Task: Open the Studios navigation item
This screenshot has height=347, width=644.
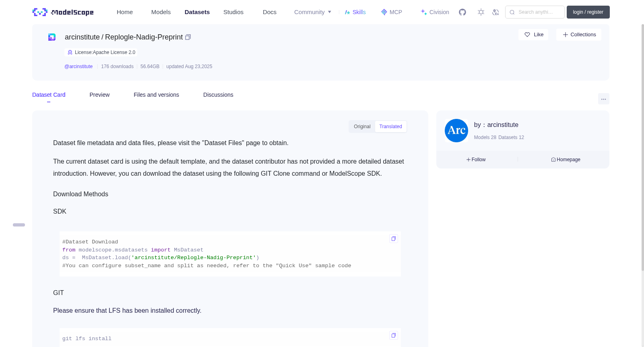Action: click(233, 12)
